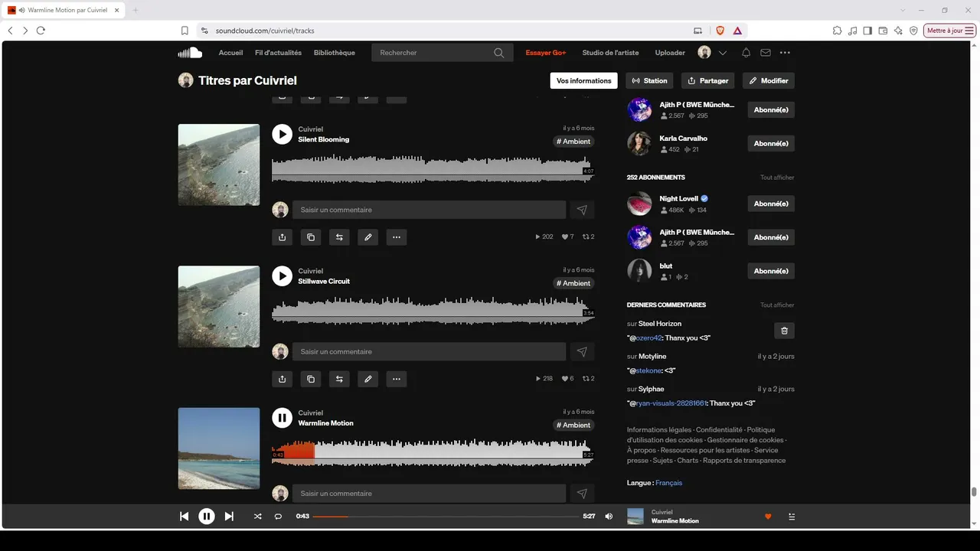980x551 pixels.
Task: Open Fil d'actualités
Action: point(278,53)
